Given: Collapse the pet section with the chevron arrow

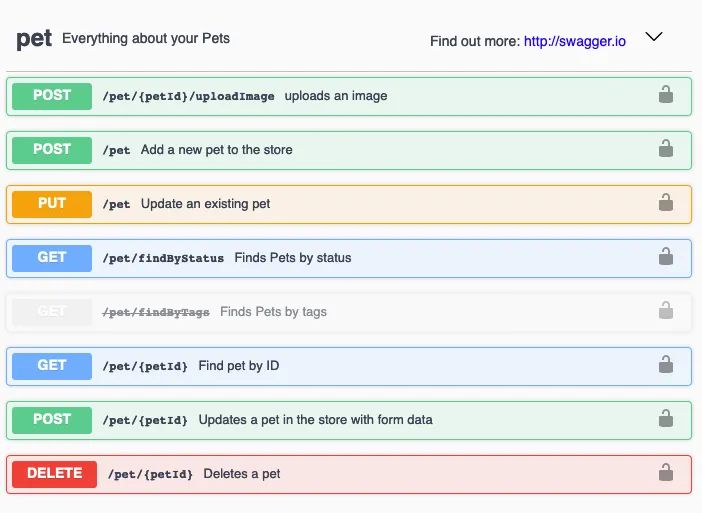Looking at the screenshot, I should pos(654,37).
